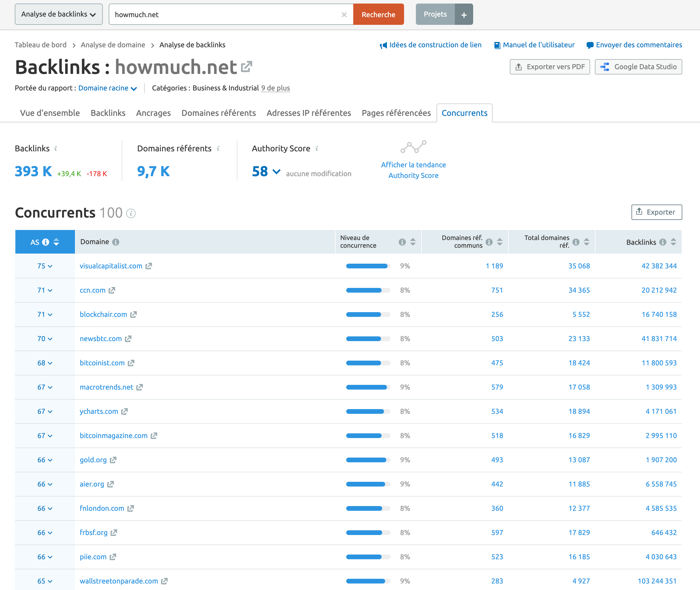Viewport: 700px width, 590px height.
Task: Click backlinks count 42 382 344
Action: (x=659, y=266)
